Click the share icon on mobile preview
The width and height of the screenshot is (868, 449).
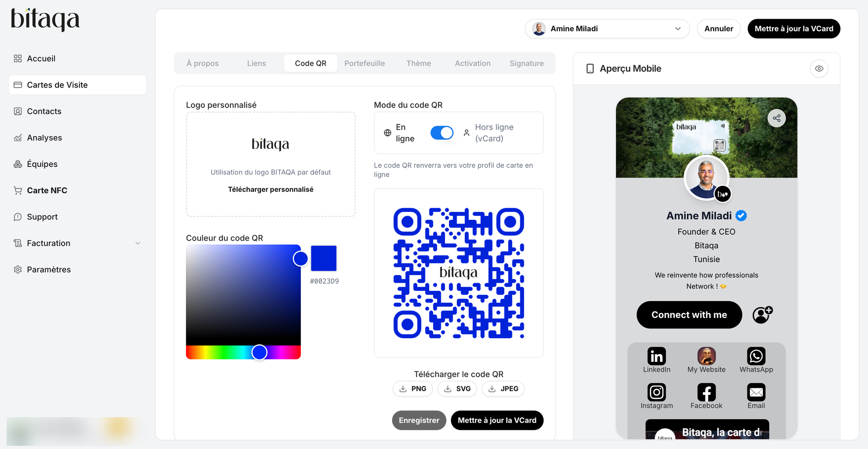point(776,118)
